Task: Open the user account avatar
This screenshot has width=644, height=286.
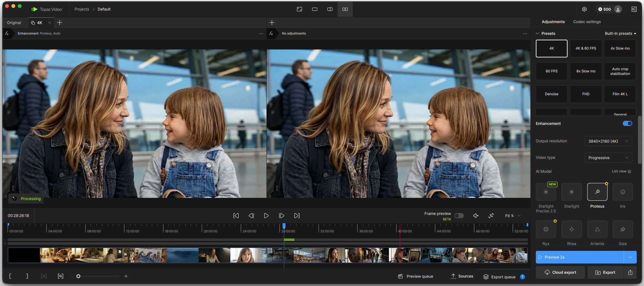Action: (618, 9)
